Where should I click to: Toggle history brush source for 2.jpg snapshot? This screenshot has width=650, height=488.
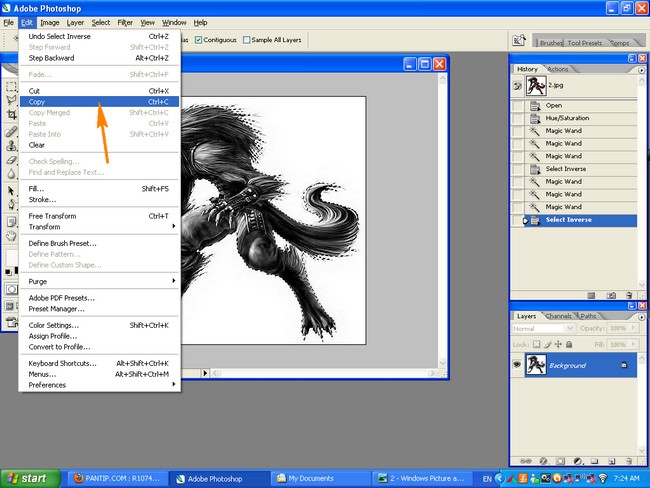[517, 86]
